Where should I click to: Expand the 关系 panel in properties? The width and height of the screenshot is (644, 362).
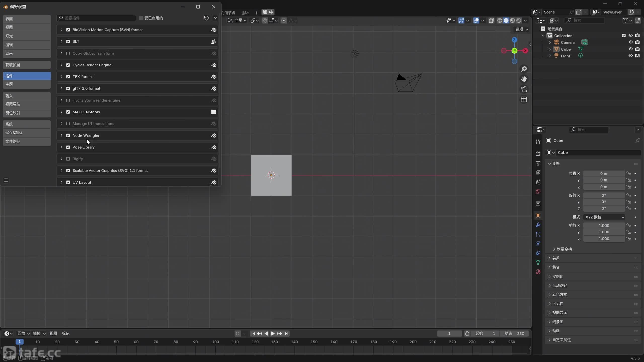tap(556, 258)
